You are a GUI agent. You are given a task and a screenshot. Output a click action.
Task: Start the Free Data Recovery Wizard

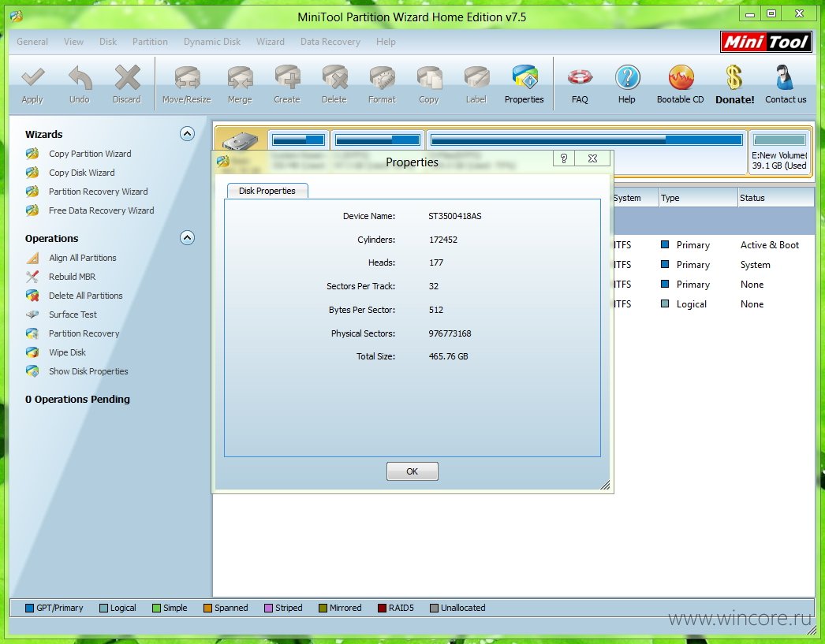(102, 210)
